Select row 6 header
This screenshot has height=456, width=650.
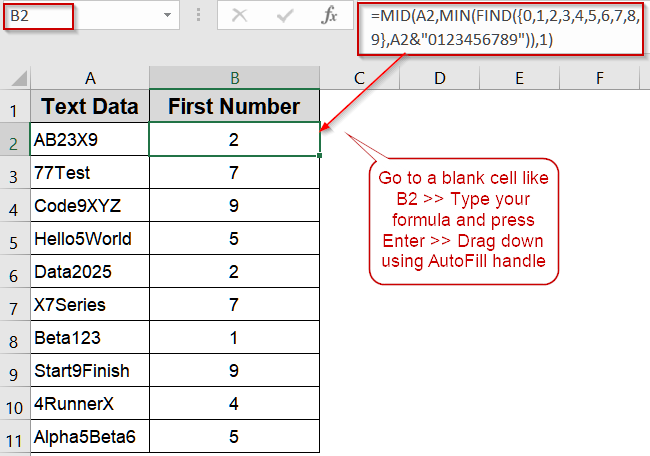pos(14,273)
